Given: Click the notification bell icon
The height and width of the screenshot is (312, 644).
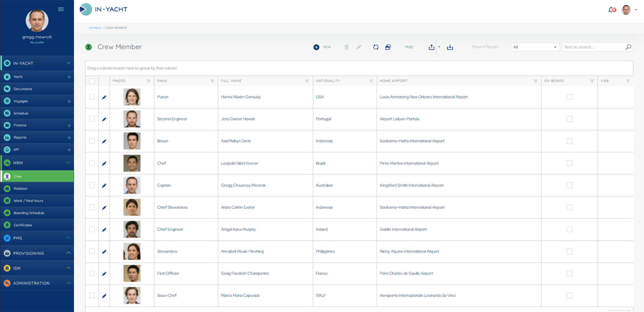Looking at the screenshot, I should tap(611, 10).
